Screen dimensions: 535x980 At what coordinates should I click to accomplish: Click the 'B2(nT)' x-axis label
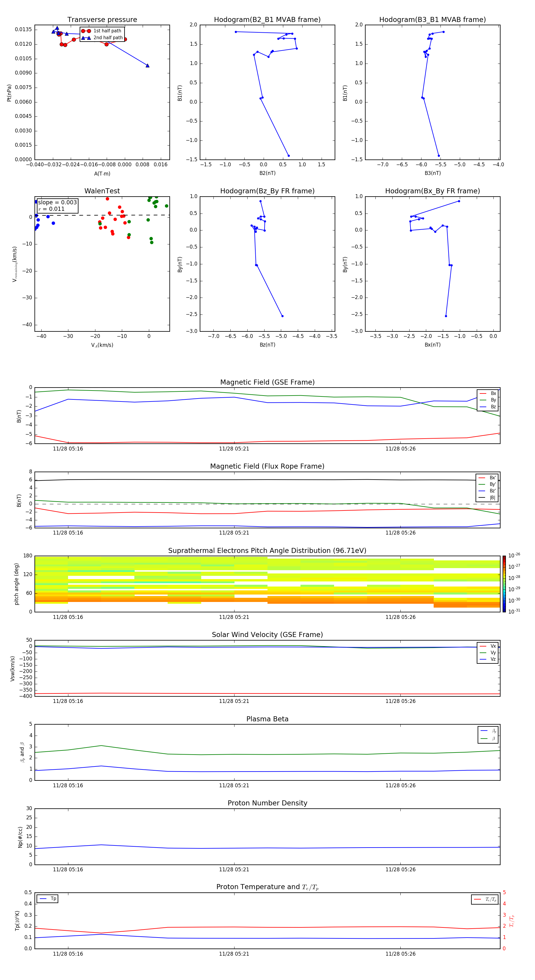[x=267, y=173]
